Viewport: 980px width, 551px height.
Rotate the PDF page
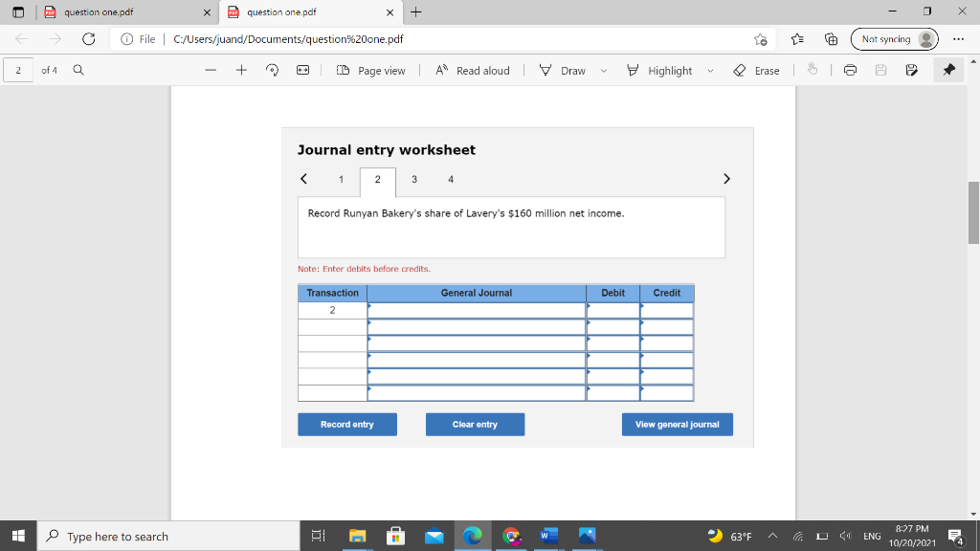[x=272, y=70]
